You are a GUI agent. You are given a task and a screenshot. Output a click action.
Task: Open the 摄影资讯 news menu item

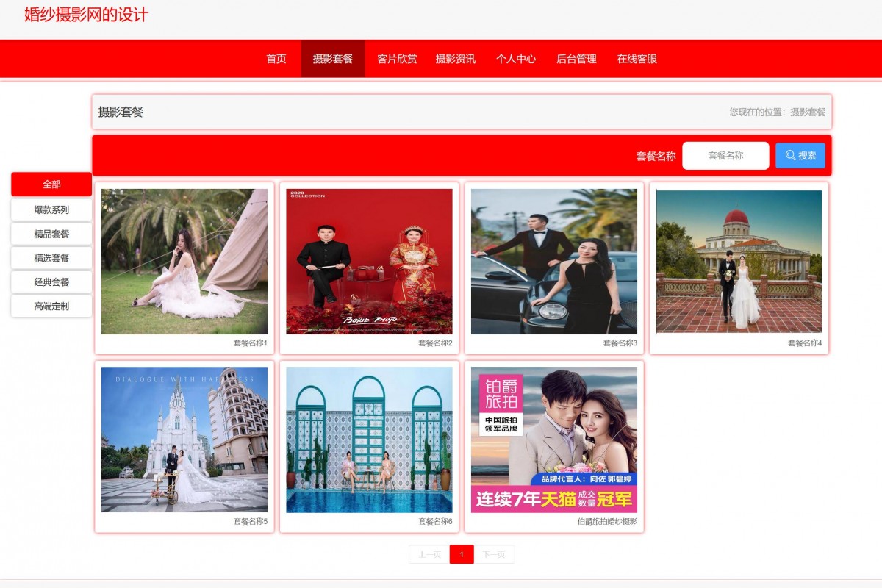pyautogui.click(x=456, y=58)
